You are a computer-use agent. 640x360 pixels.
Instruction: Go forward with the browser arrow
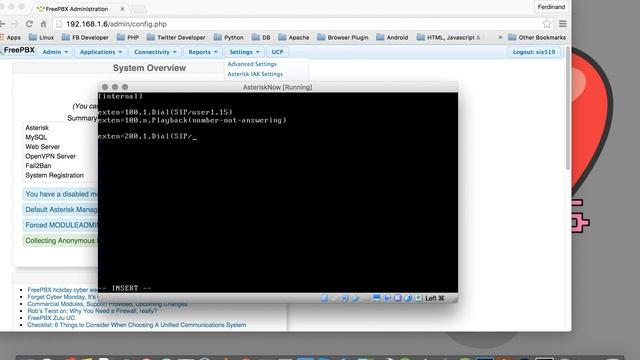coord(15,24)
